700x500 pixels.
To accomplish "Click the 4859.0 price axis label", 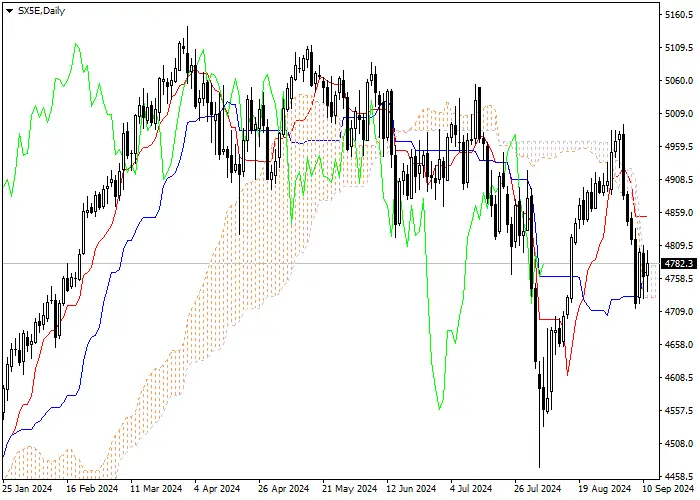I will point(679,212).
